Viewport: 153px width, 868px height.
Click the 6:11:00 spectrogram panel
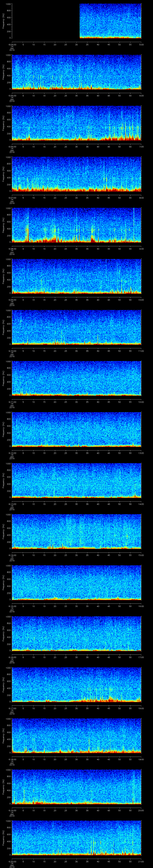tap(77, 378)
